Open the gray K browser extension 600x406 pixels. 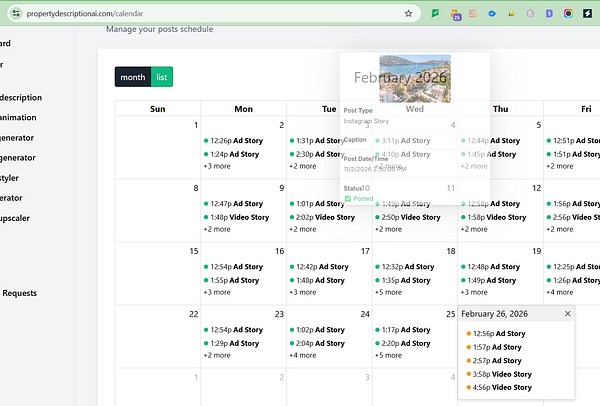coord(530,13)
